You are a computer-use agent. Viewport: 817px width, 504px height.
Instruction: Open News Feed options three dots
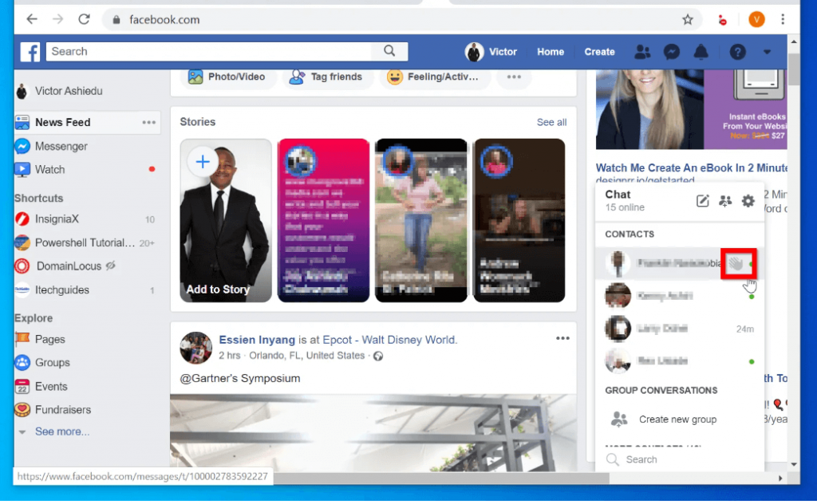click(149, 122)
